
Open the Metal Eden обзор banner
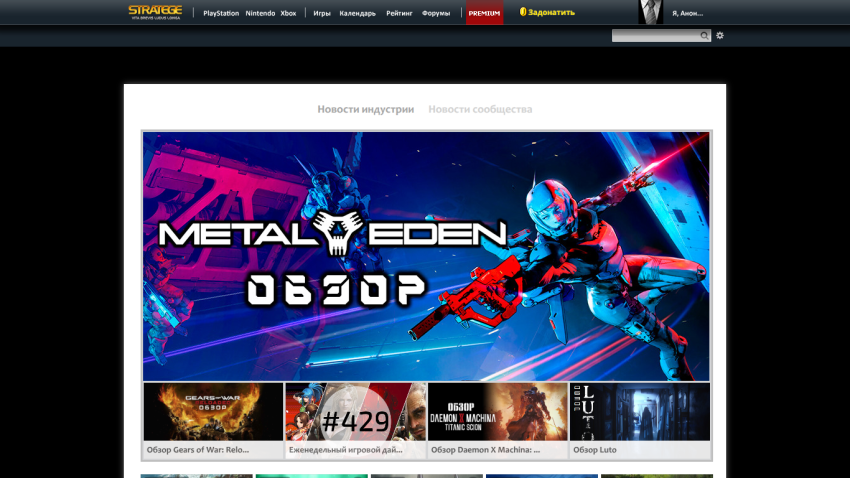426,256
